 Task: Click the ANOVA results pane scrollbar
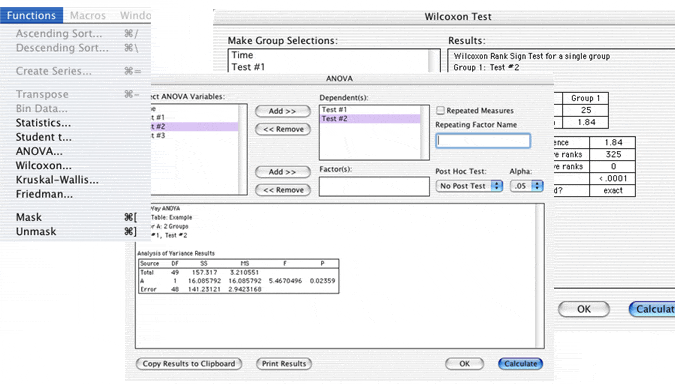coord(540,276)
